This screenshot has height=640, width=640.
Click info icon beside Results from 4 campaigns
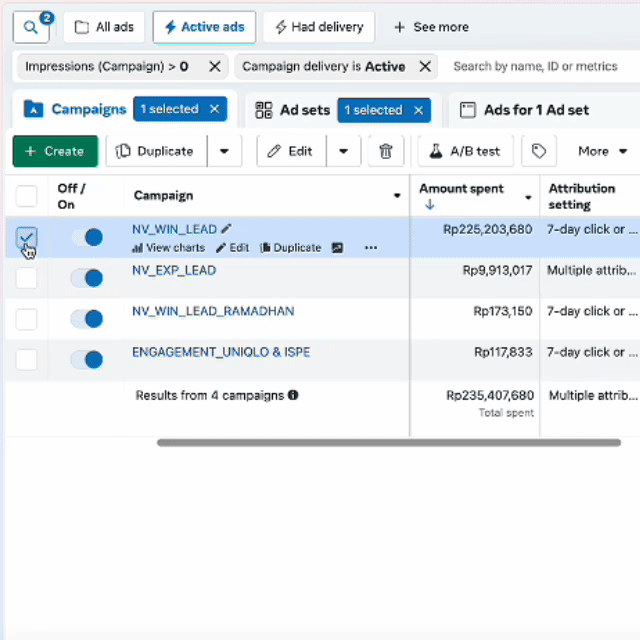pyautogui.click(x=293, y=395)
